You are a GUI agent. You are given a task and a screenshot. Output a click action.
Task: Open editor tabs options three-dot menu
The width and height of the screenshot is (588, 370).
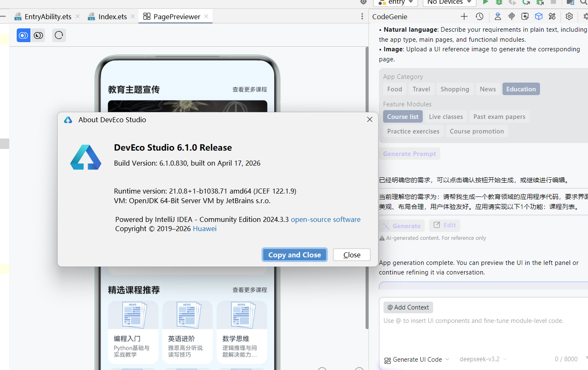(362, 17)
